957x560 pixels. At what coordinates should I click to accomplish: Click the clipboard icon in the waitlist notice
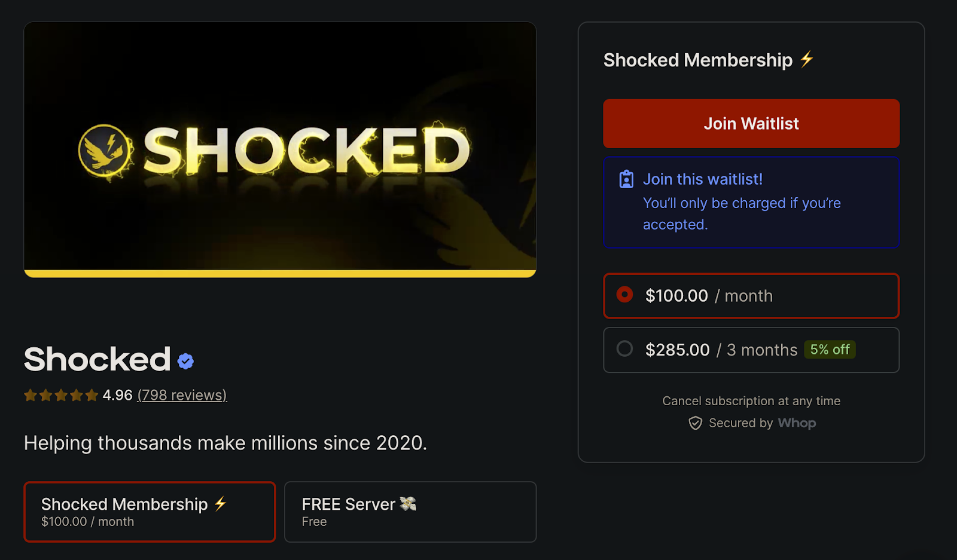click(625, 178)
